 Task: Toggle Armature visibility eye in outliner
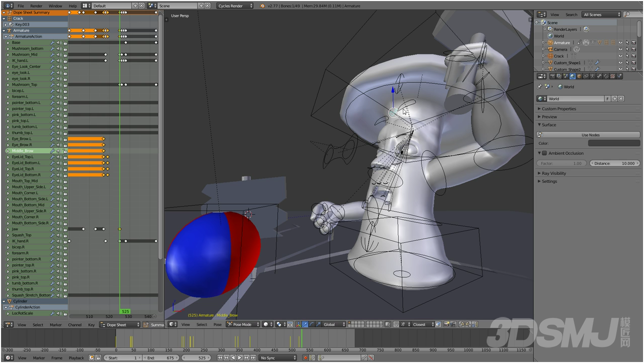coord(620,43)
